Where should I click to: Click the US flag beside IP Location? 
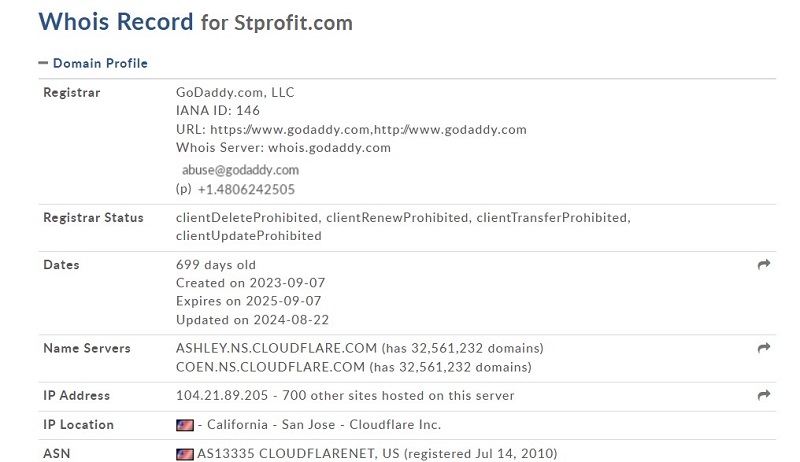point(185,425)
